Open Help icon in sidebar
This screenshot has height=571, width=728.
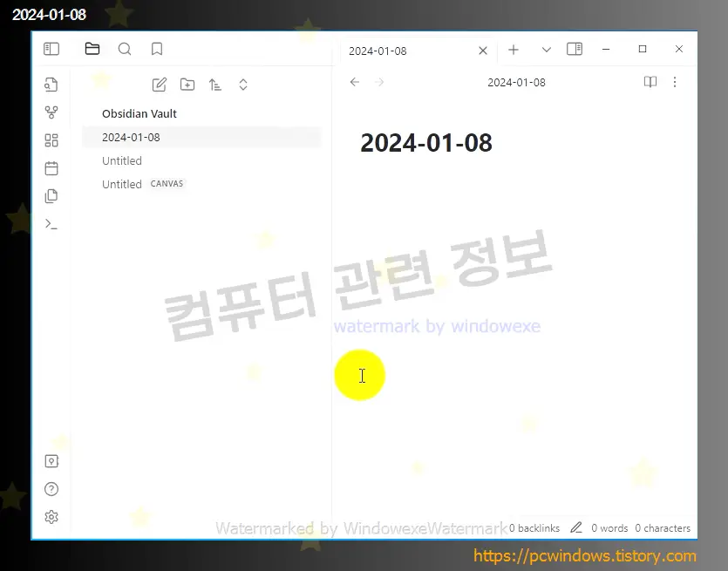[51, 489]
